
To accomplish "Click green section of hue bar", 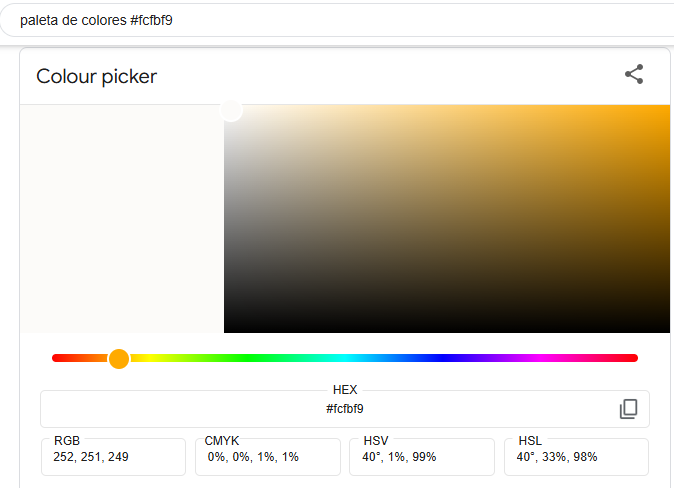I will pyautogui.click(x=247, y=358).
